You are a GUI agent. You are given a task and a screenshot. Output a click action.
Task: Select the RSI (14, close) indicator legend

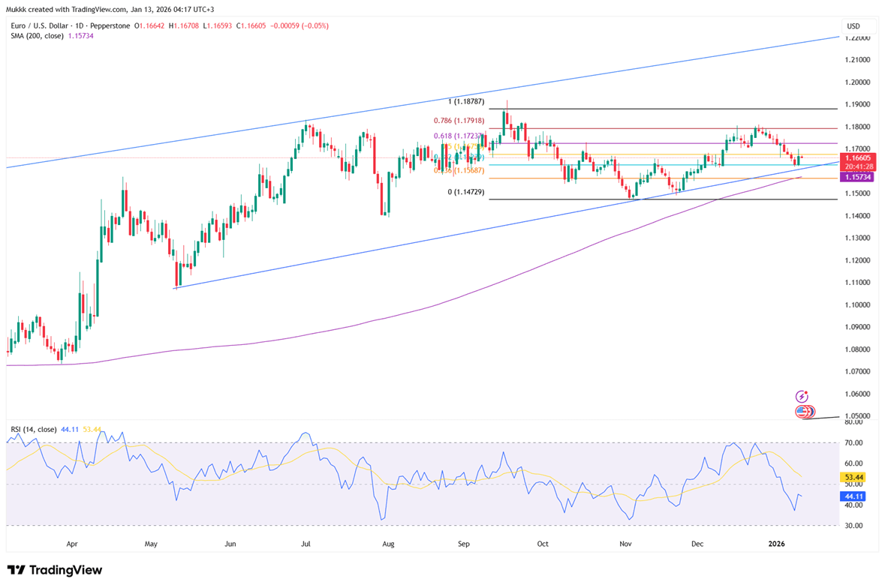[34, 430]
